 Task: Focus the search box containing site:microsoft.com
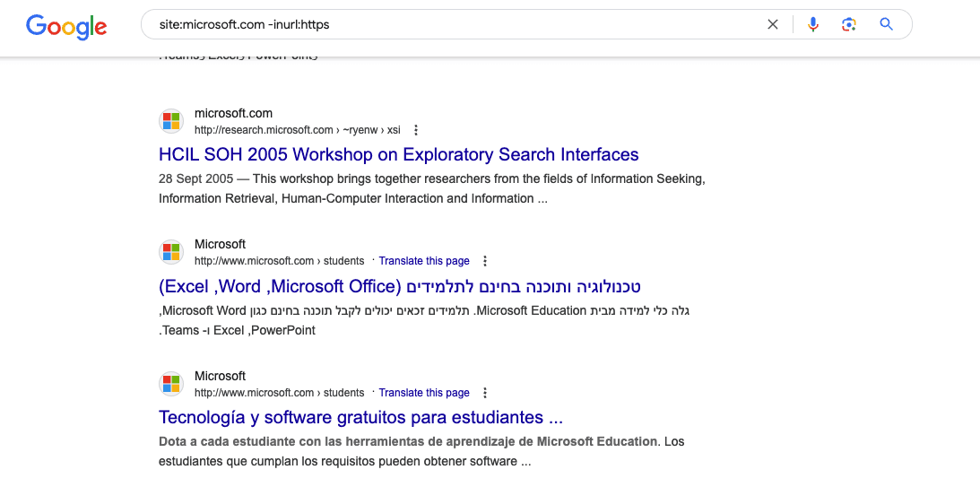coord(448,24)
